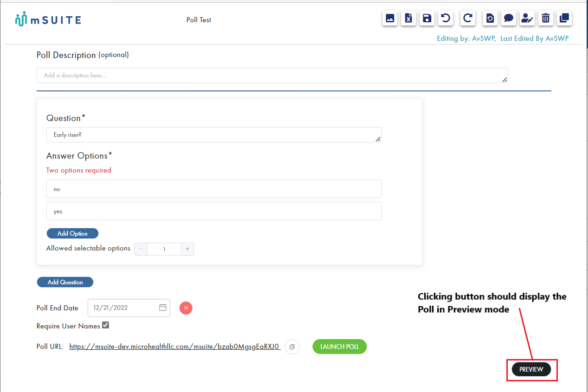This screenshot has height=392, width=588.
Task: Click the image upload icon in the toolbar
Action: [390, 18]
